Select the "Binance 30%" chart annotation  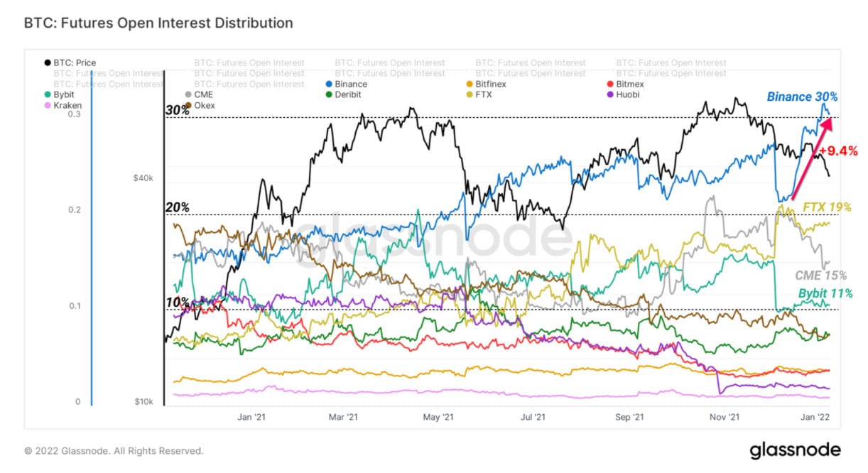(801, 96)
